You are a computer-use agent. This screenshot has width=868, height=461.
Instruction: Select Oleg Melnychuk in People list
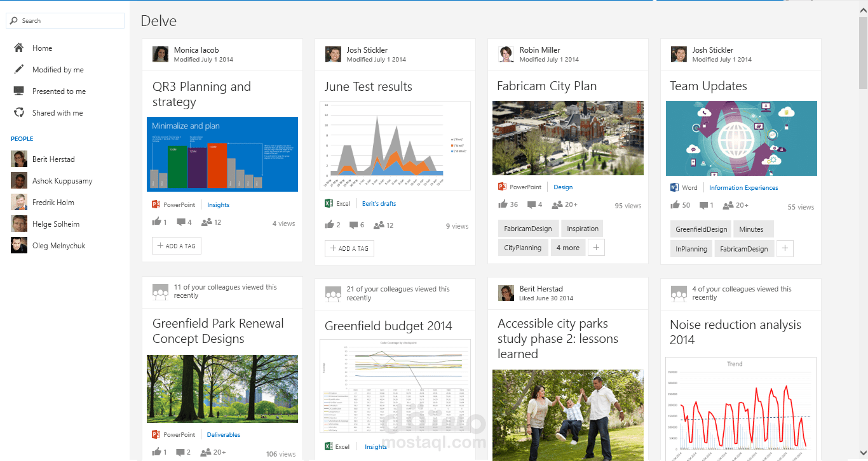[59, 246]
